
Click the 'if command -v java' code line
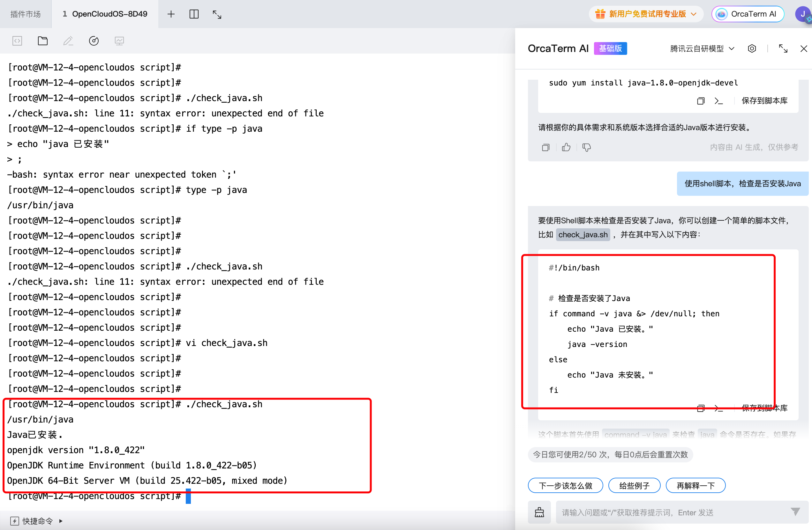coord(634,313)
